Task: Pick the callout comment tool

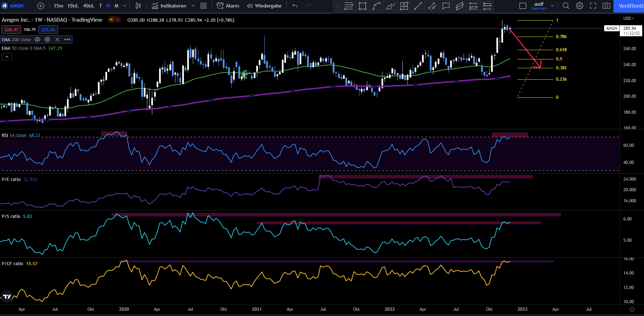Action: (446, 6)
